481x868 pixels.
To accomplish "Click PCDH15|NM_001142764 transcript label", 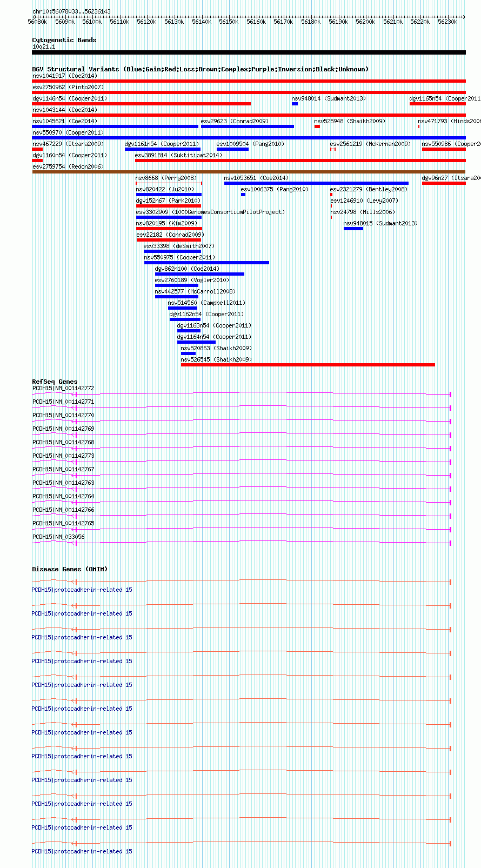I will pos(63,496).
